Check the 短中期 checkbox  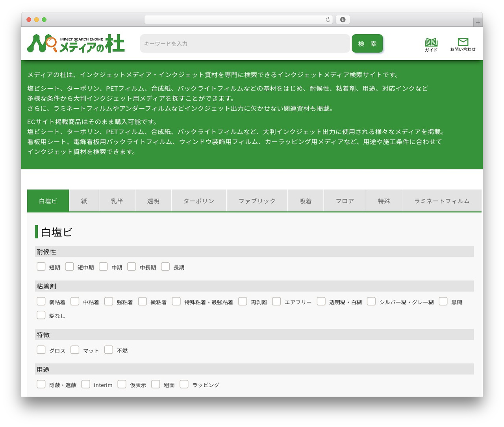69,267
